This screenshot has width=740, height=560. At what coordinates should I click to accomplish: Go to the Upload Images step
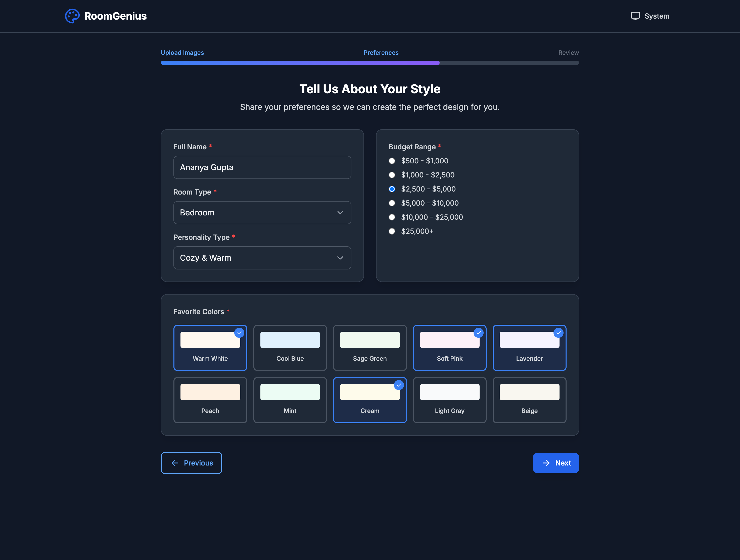point(182,53)
